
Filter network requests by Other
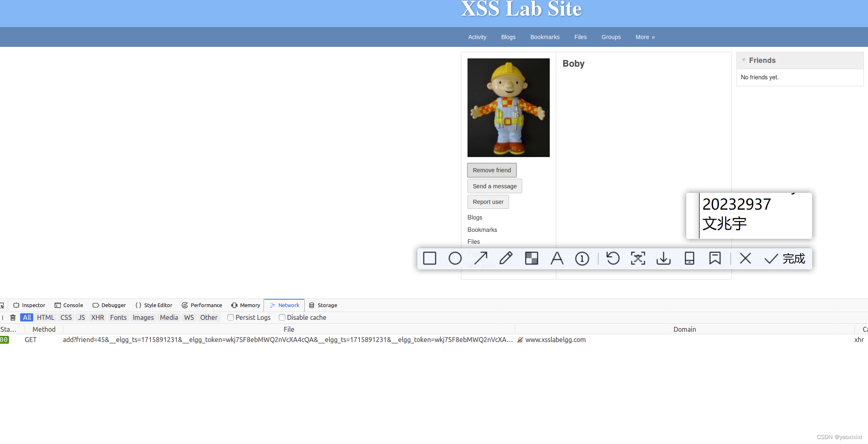(x=209, y=317)
